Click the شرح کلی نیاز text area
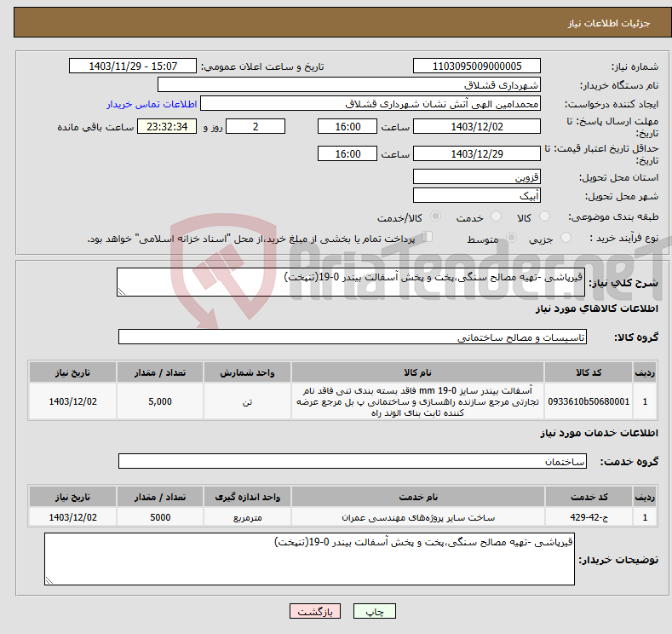Image resolution: width=672 pixels, height=634 pixels. point(351,282)
